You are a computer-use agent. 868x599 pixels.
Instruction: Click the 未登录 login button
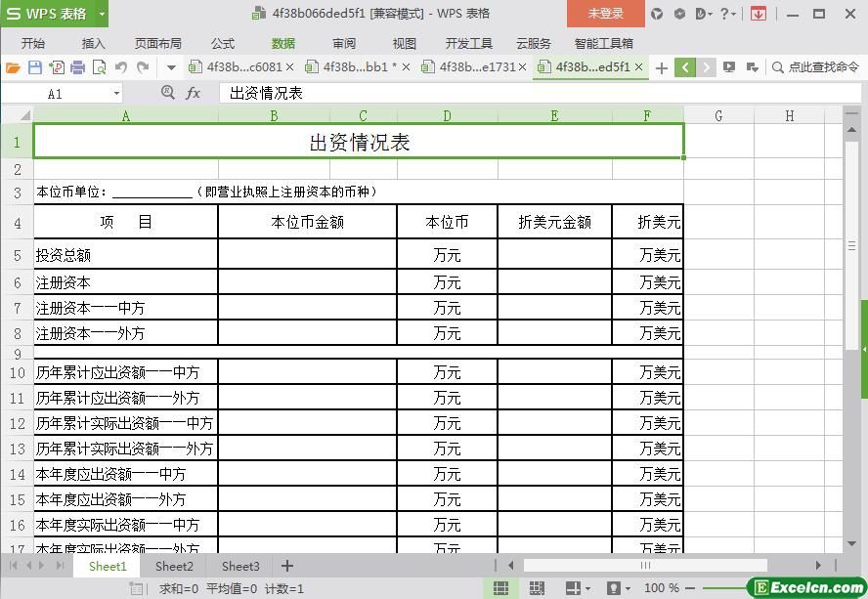(x=606, y=14)
